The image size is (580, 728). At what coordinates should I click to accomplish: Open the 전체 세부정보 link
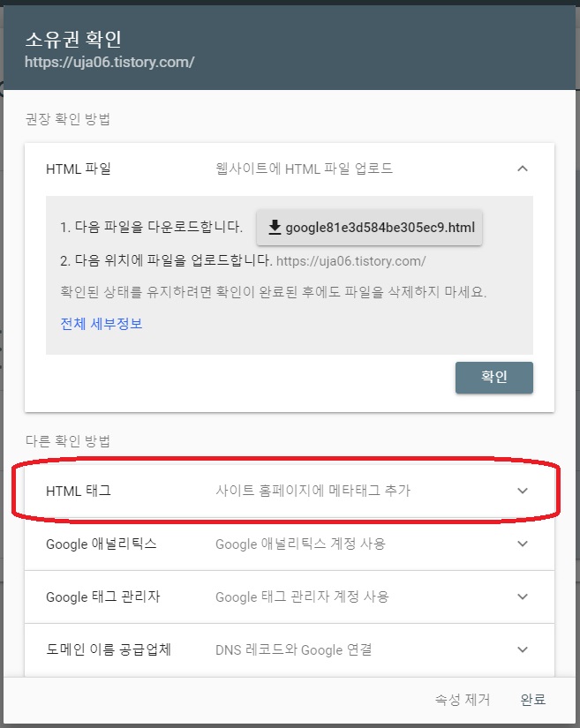tap(102, 324)
